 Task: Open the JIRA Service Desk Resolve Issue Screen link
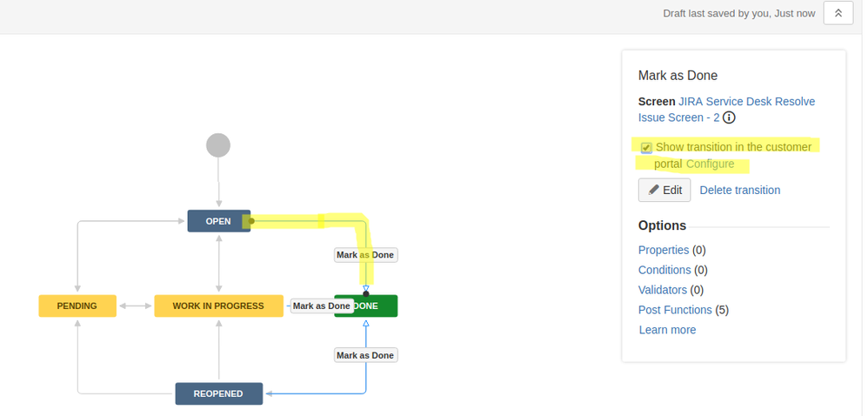[x=726, y=110]
